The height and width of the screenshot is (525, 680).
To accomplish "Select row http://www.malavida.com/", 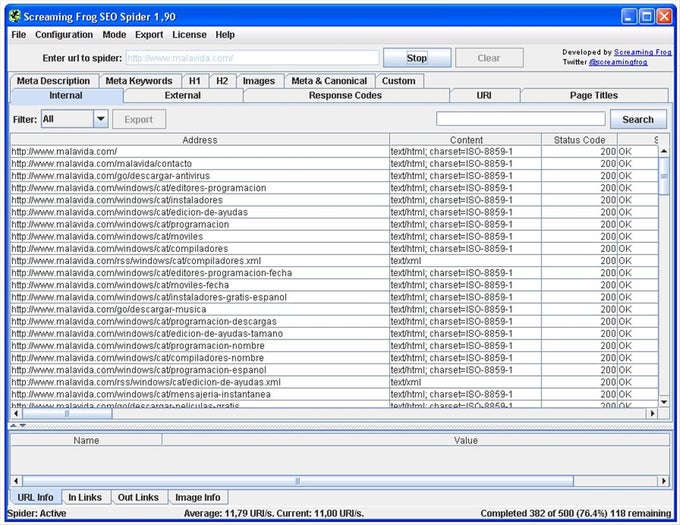I will pos(334,152).
